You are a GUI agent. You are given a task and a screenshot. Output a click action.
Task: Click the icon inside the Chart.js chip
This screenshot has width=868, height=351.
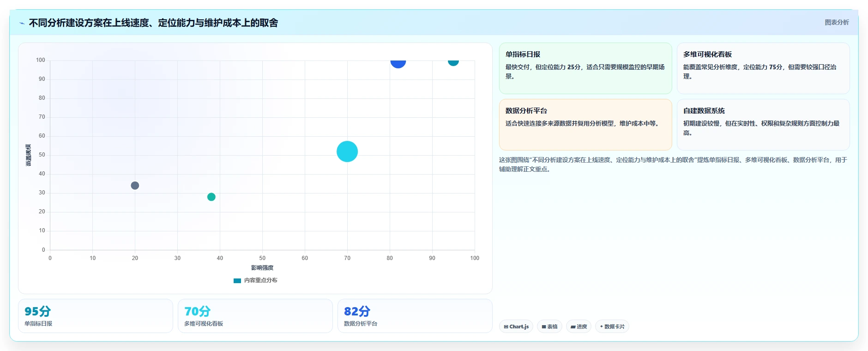coord(506,327)
